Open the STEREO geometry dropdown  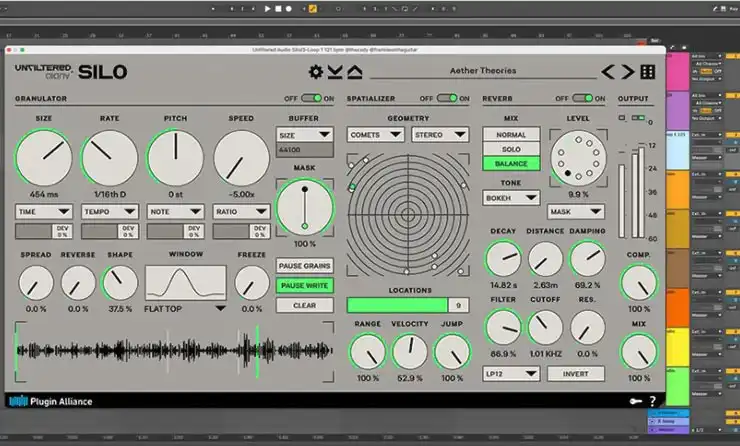tap(440, 135)
